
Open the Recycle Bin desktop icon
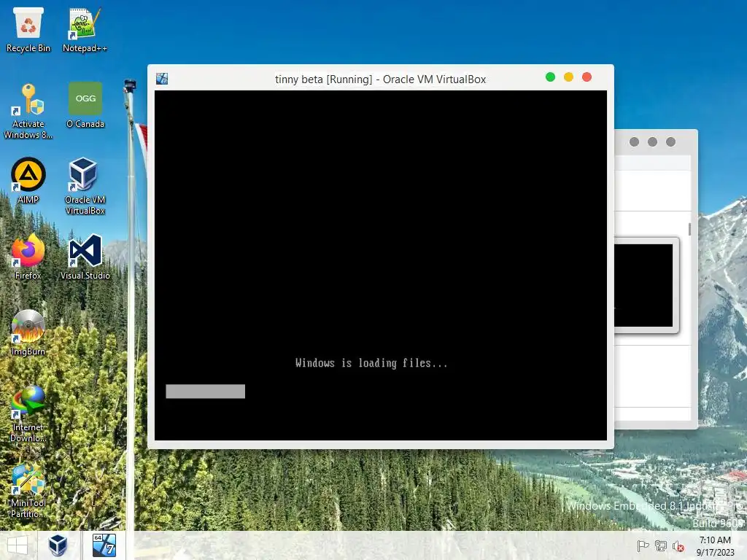[28, 29]
